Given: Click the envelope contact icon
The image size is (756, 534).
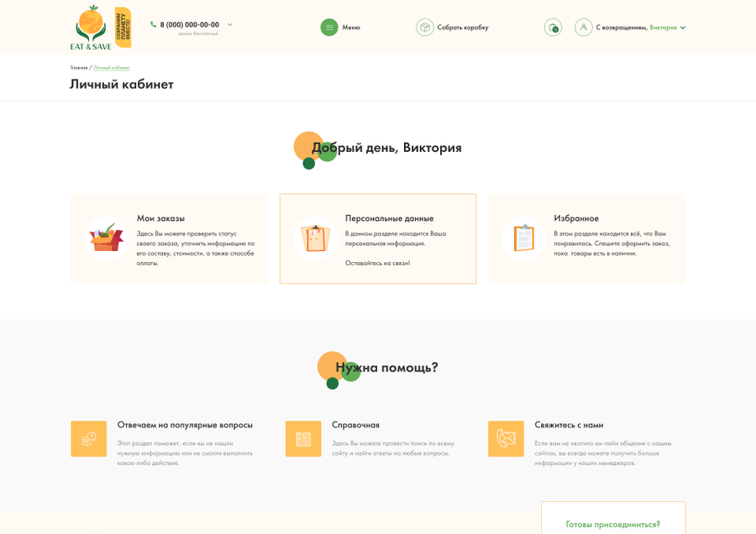Looking at the screenshot, I should pos(507,438).
